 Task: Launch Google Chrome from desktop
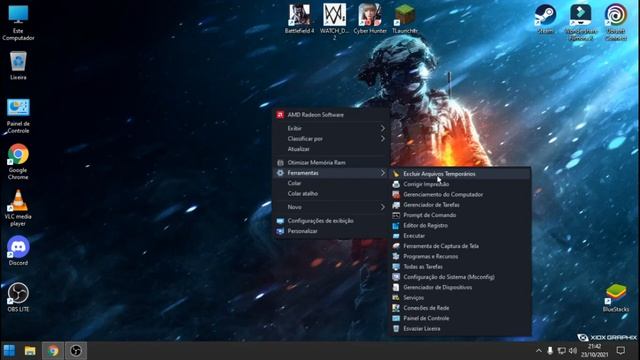18,162
